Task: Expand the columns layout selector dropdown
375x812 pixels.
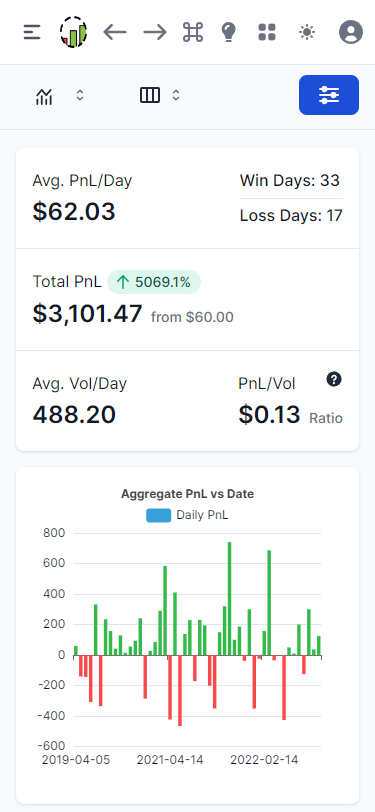Action: click(x=161, y=95)
